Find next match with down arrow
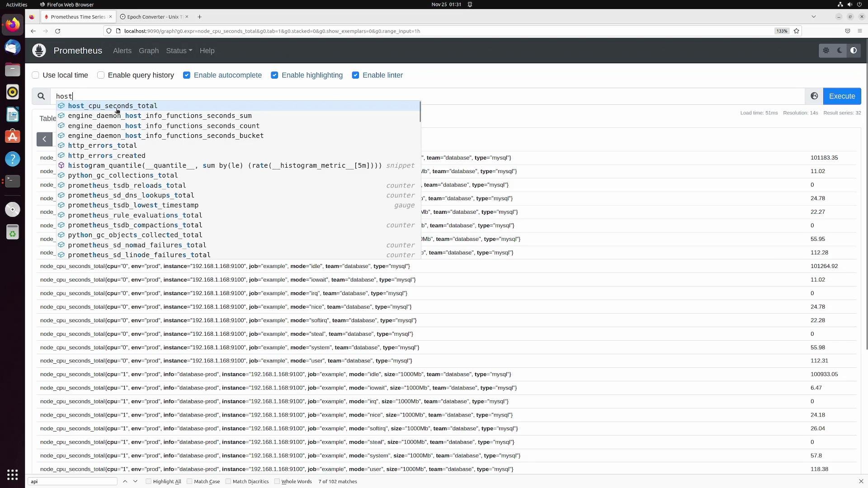868x488 pixels. (135, 481)
